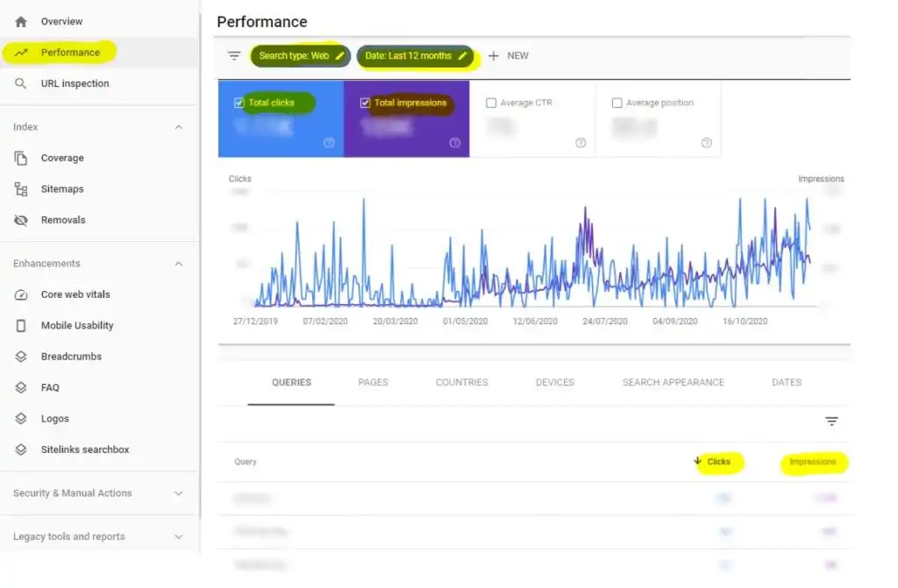Screen dimensions: 898x588
Task: Open the table filter icon above Impressions
Action: click(831, 422)
